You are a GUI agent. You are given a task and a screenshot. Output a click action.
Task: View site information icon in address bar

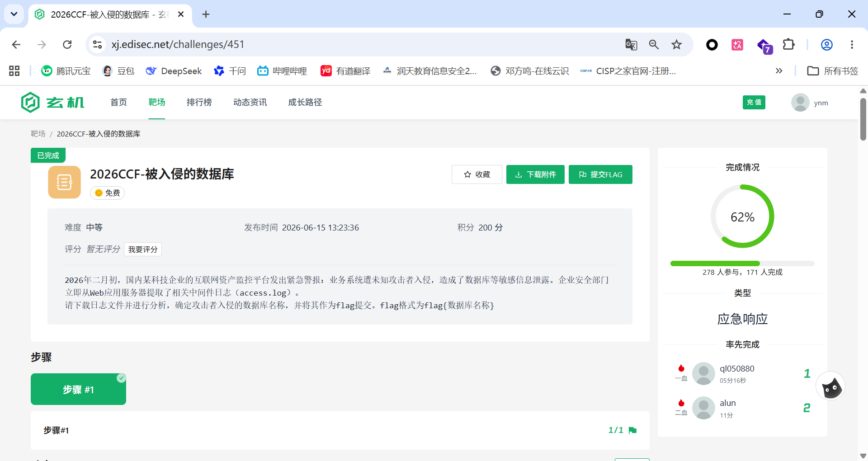pos(97,44)
